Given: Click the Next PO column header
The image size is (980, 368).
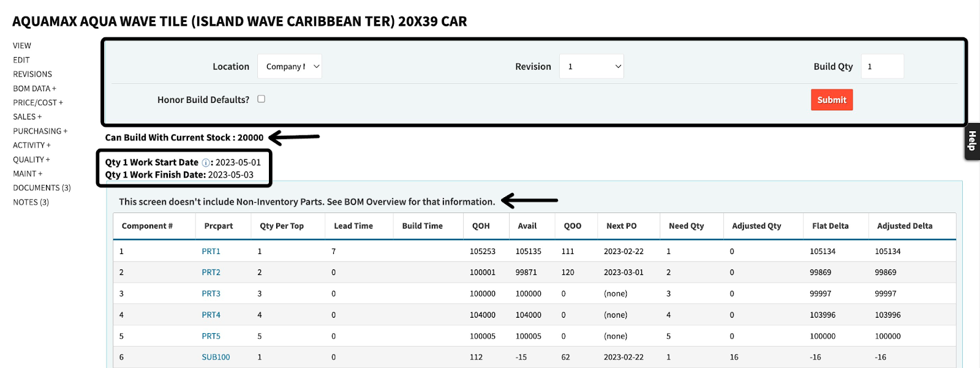Looking at the screenshot, I should 621,226.
